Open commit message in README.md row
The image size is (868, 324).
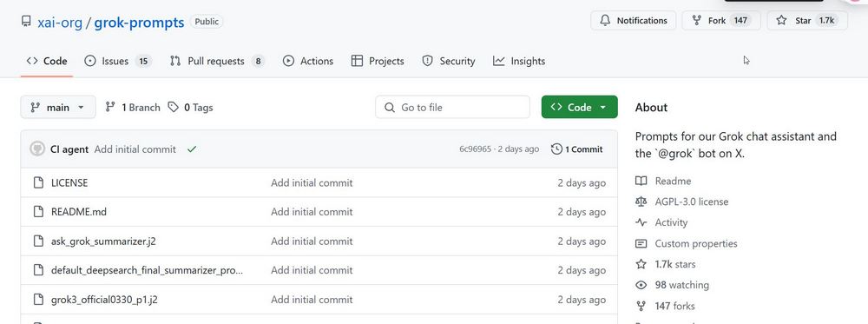312,212
